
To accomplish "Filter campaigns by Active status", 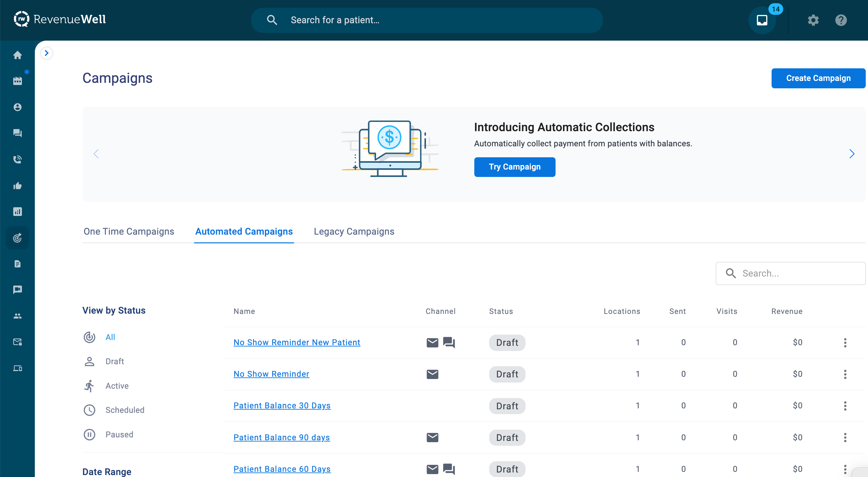I will (x=117, y=386).
